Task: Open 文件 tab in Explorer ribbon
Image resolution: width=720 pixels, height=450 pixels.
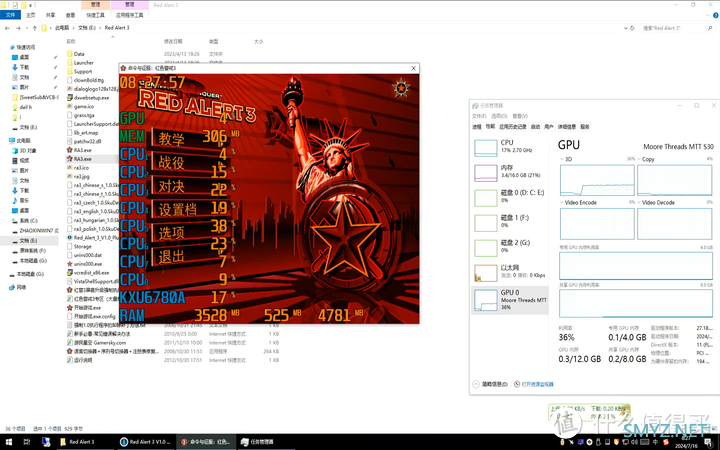Action: (10, 15)
